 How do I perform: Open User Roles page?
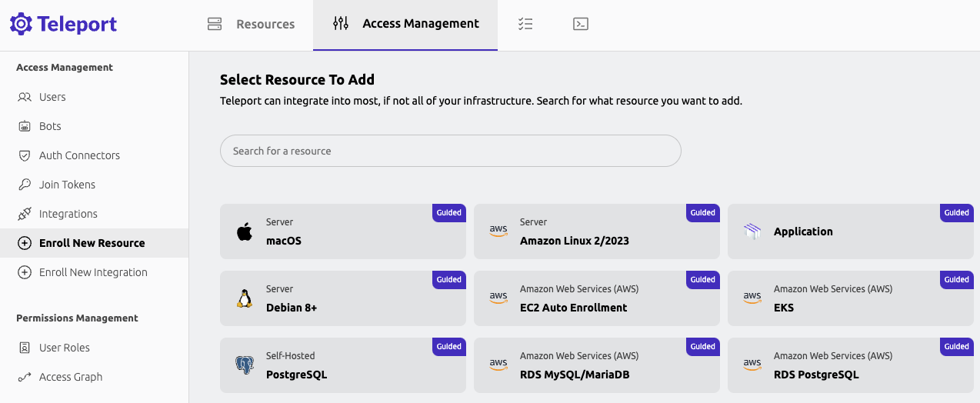[94, 348]
